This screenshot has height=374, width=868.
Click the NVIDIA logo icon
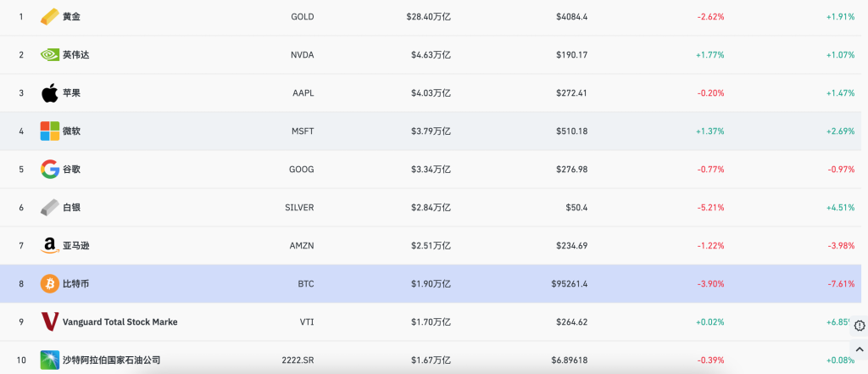click(50, 55)
